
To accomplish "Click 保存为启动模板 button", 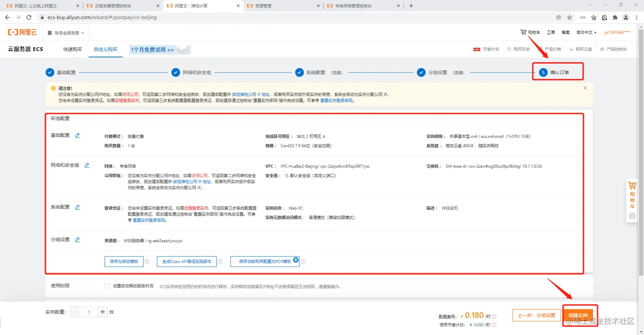I will pos(124,261).
